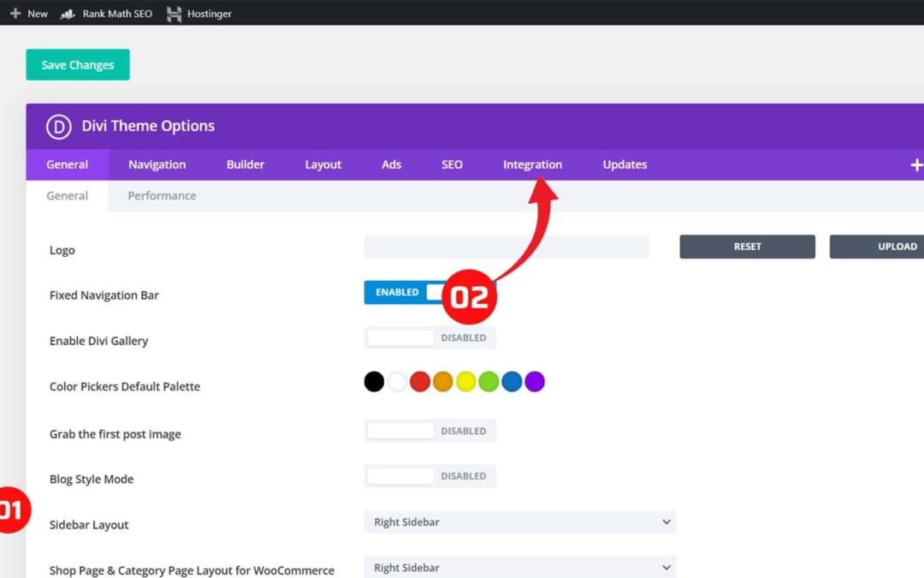Enable the Divi Gallery toggle
924x578 pixels.
point(430,338)
